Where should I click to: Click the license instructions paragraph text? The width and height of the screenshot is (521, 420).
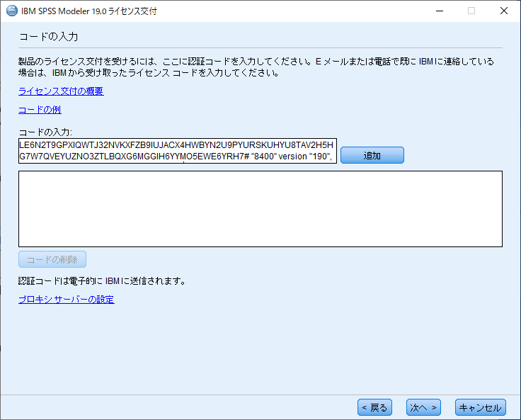[256, 67]
